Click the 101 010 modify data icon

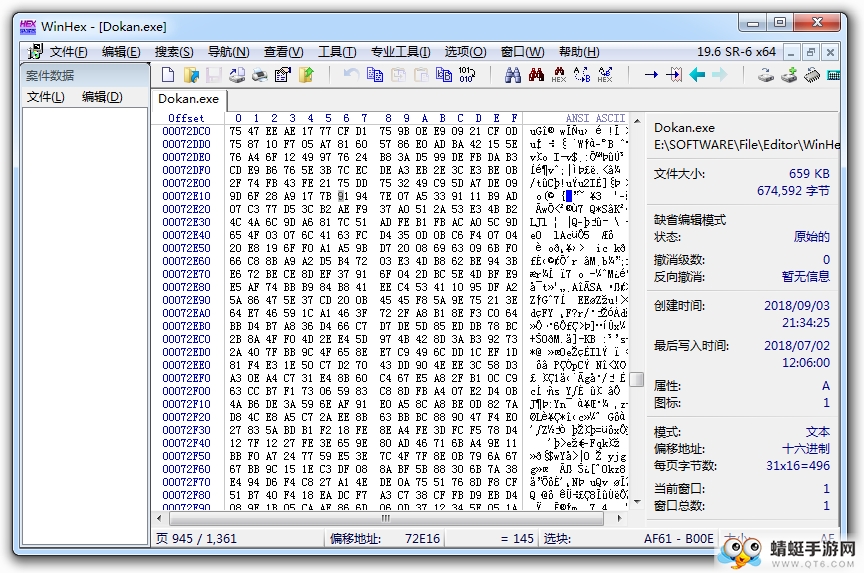coord(467,74)
